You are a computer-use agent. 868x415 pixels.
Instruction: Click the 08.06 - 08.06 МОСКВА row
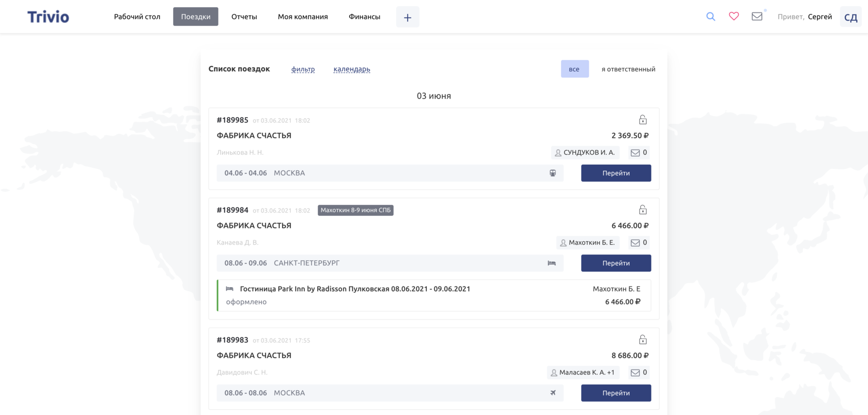click(390, 393)
